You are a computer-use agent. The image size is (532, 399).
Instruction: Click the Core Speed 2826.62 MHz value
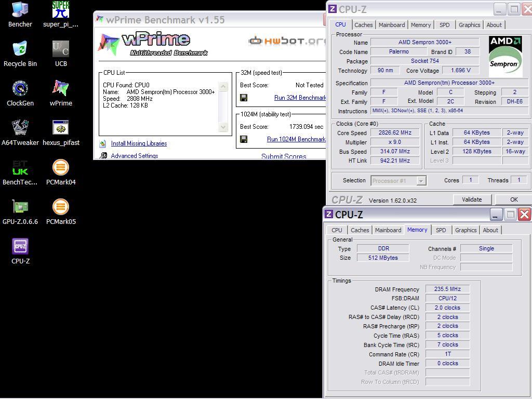pos(395,132)
